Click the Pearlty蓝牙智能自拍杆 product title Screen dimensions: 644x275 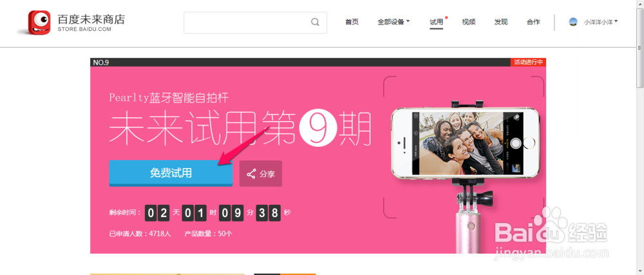(x=169, y=98)
